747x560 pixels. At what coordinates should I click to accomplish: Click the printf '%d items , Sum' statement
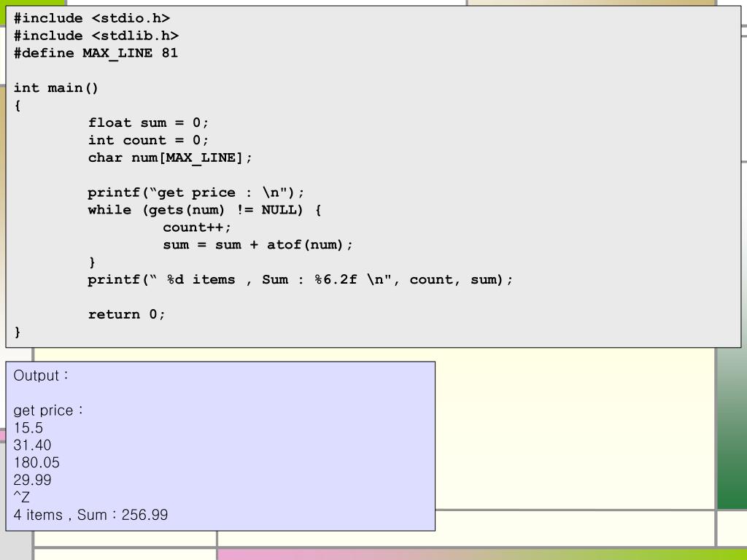(x=300, y=279)
